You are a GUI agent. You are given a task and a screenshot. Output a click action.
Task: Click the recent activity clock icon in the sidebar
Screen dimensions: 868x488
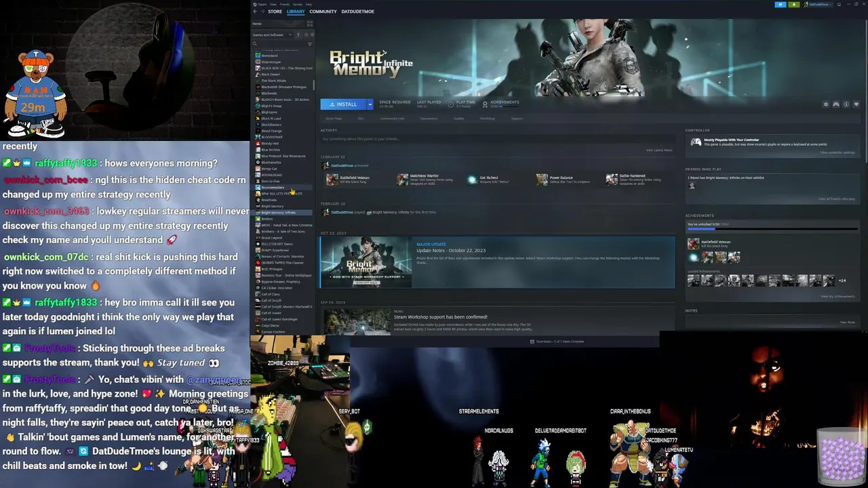point(306,35)
